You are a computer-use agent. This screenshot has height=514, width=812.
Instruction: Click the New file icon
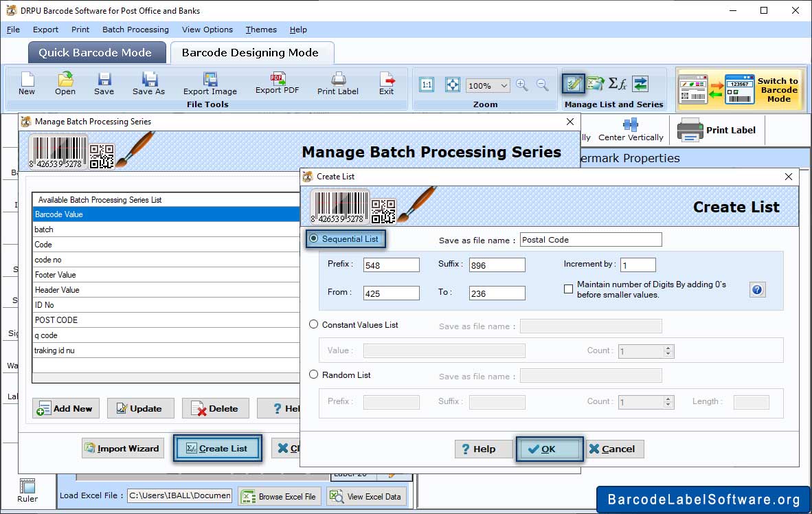pos(27,84)
